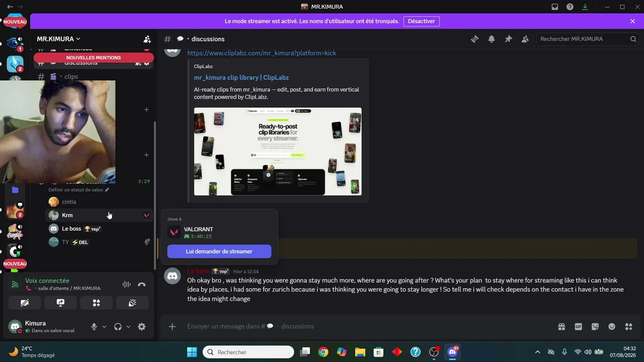Open the Windows Start menu
Viewport: 644px width, 362px height.
pos(192,352)
